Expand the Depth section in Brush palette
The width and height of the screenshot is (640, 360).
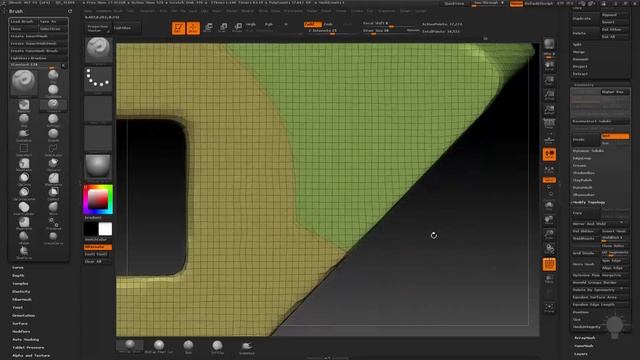point(18,276)
